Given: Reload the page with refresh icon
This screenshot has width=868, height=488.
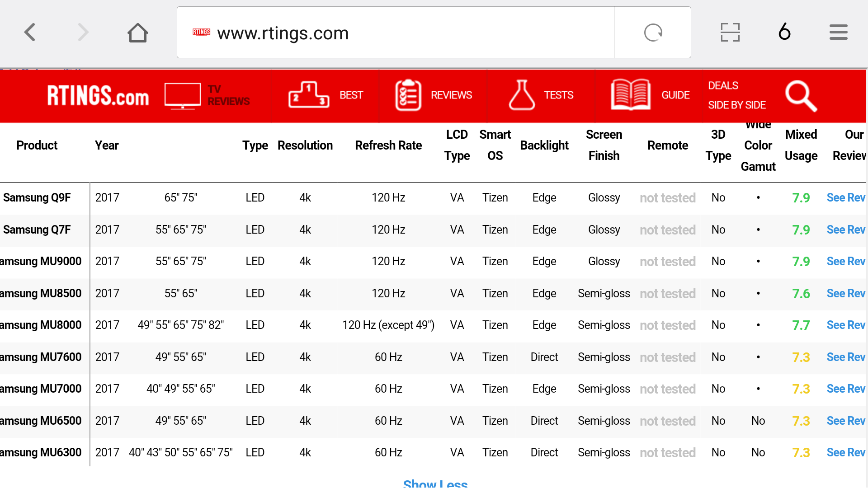Looking at the screenshot, I should click(653, 33).
